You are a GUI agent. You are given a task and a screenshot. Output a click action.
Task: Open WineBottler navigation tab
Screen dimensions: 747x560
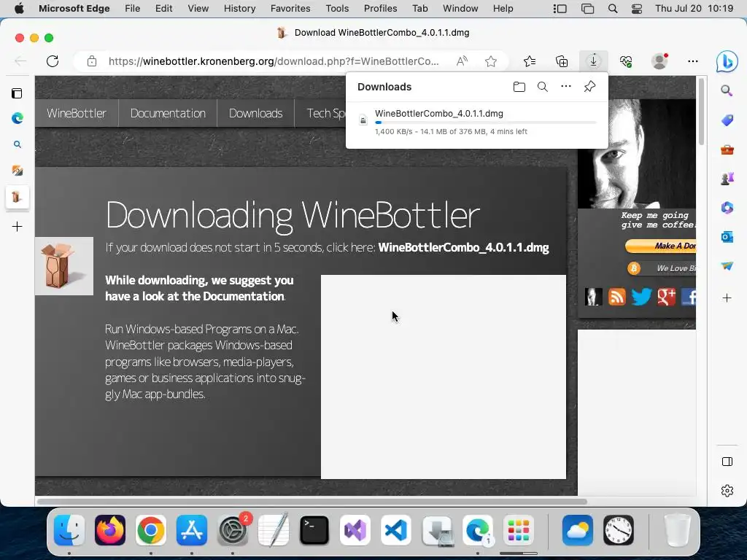(77, 113)
